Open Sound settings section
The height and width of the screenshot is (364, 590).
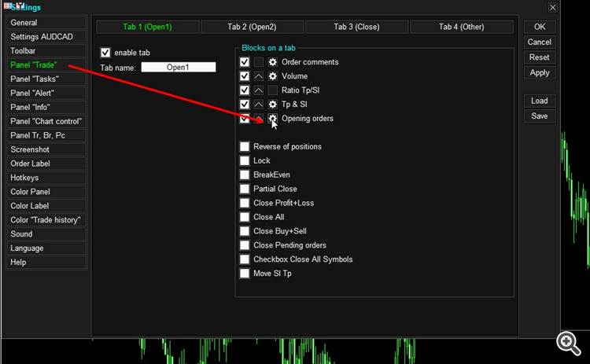[x=46, y=234]
